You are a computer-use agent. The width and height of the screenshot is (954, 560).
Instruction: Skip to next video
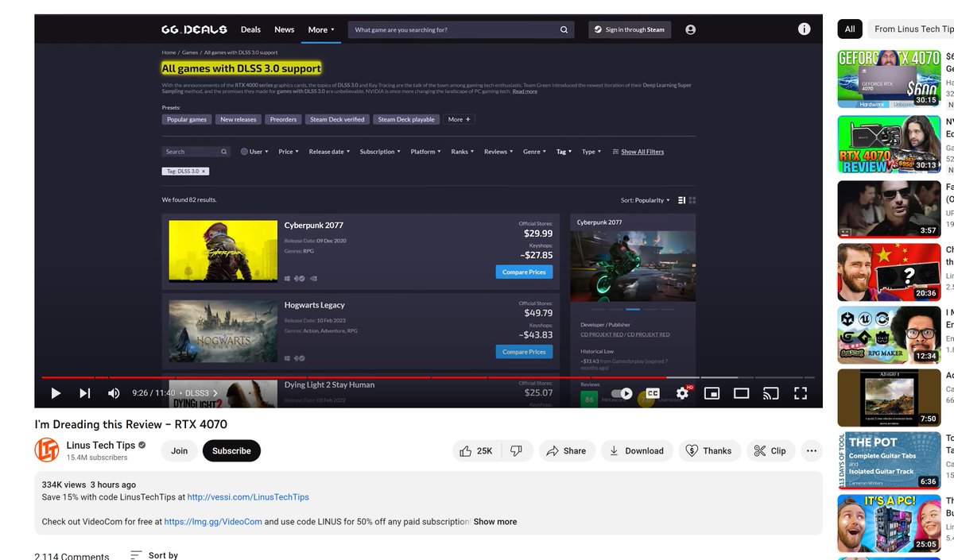[x=85, y=393]
